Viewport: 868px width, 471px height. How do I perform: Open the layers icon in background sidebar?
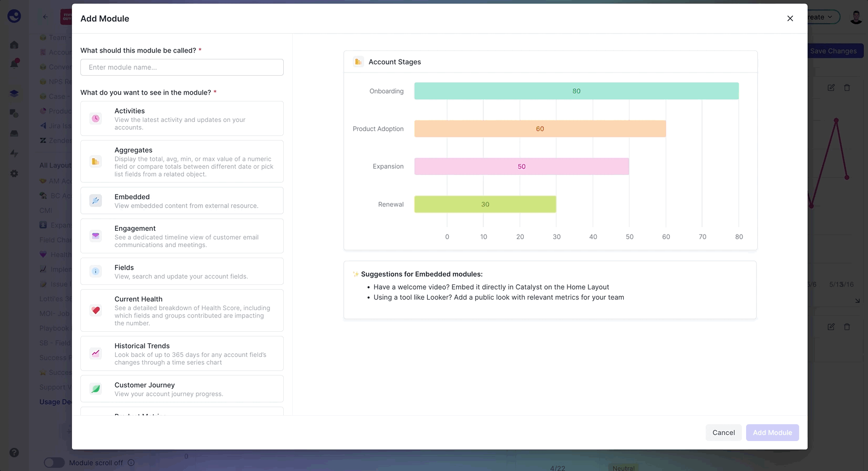pos(14,94)
